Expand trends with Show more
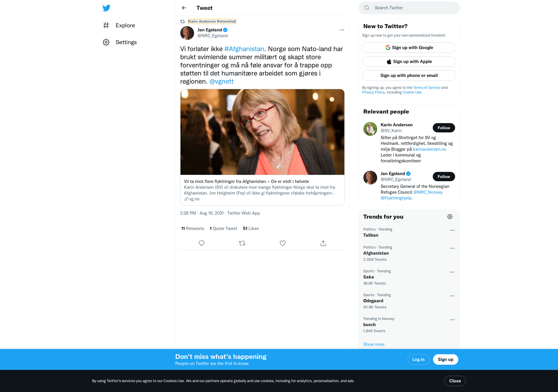Viewport: 558px width, 392px height. [x=374, y=344]
